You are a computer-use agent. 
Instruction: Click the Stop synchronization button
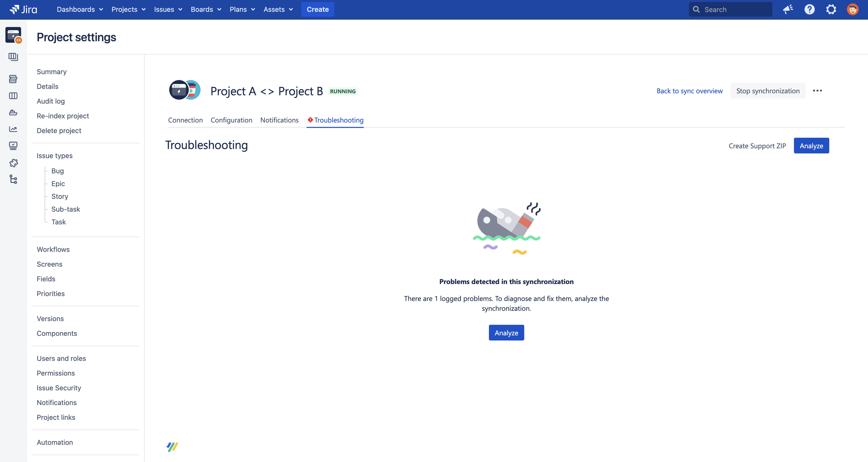[767, 91]
